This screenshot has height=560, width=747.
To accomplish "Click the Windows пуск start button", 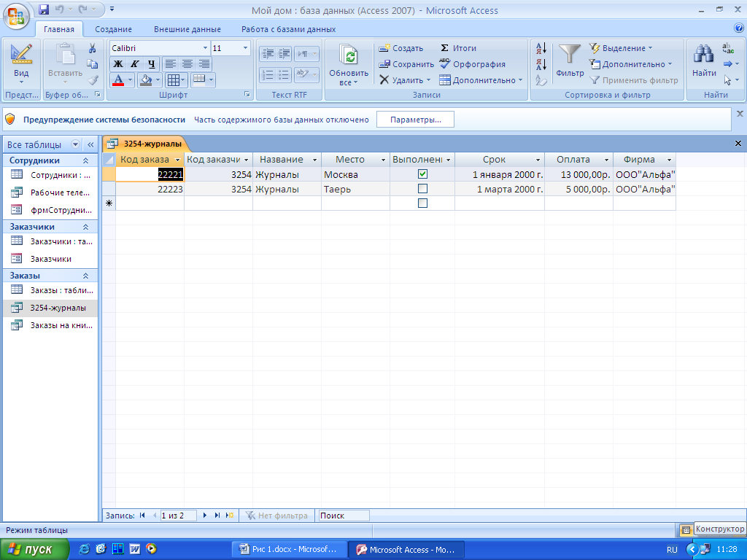I will 34,549.
